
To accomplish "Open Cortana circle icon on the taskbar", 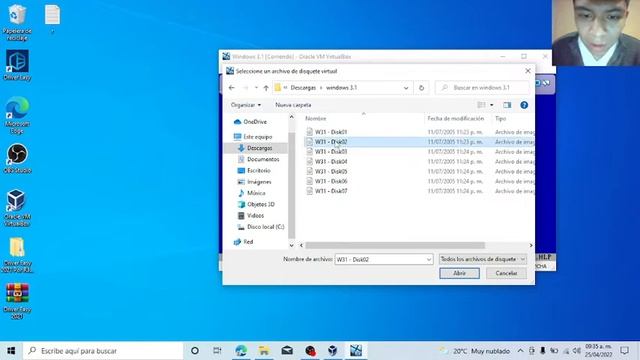I will click(x=195, y=351).
